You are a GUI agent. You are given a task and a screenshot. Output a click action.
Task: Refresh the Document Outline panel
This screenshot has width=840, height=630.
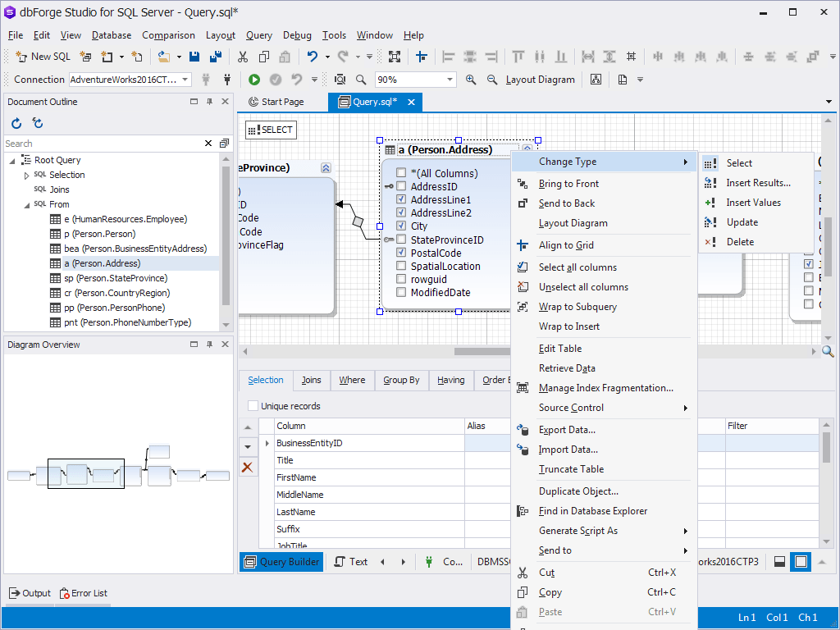coord(16,122)
